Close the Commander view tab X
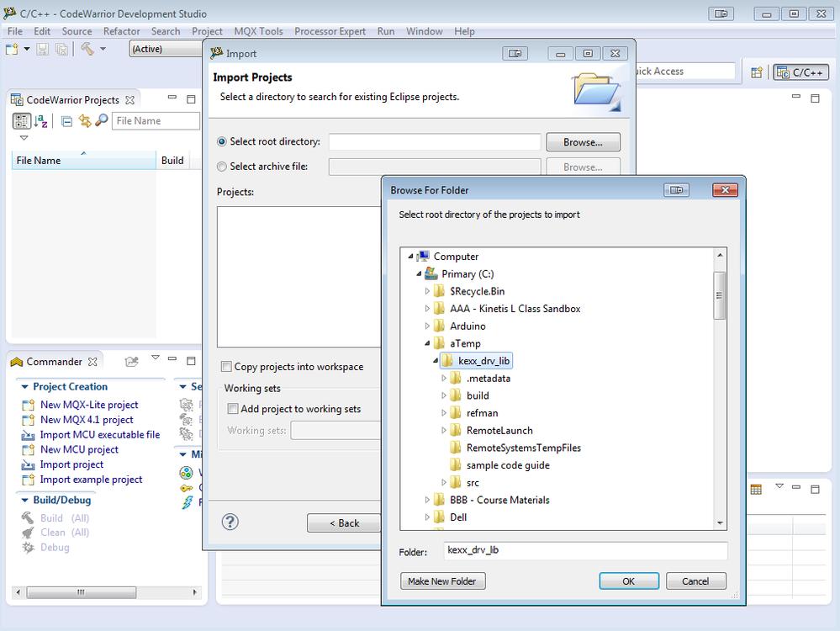840x631 pixels. 92,362
